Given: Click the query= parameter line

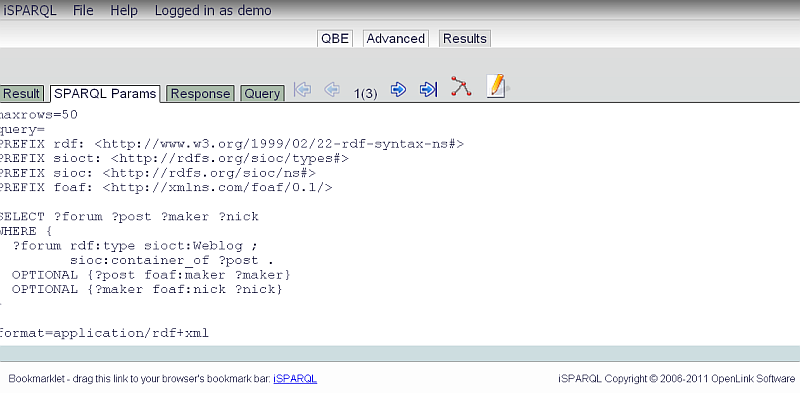Looking at the screenshot, I should coord(22,130).
